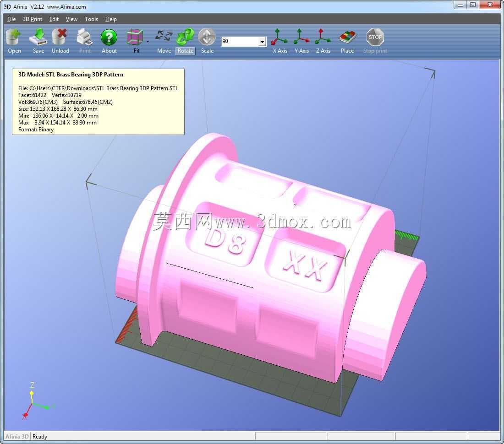Click the 'Facet:61422' text
Viewport: 504px width, 444px height.
(32, 95)
